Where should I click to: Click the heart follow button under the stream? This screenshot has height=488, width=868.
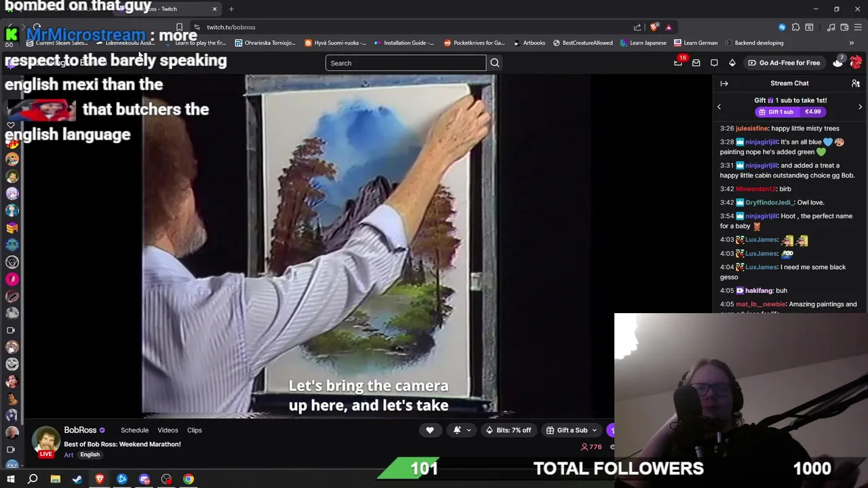(430, 430)
